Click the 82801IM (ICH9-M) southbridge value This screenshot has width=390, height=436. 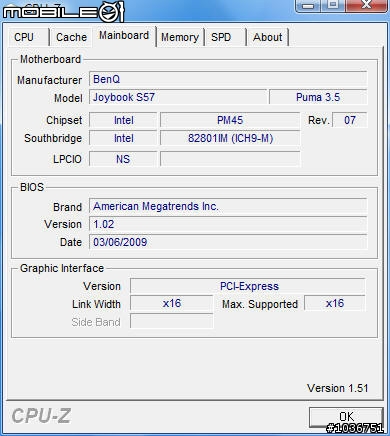[230, 138]
